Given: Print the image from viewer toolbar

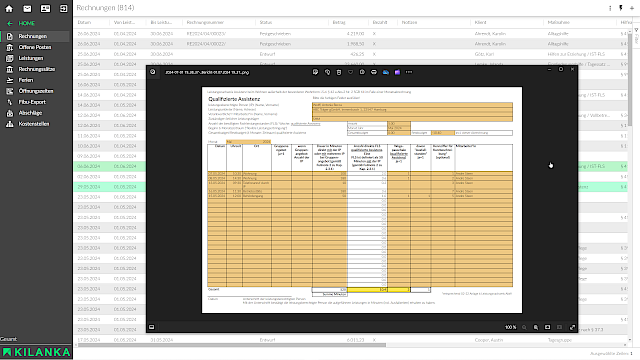Looking at the screenshot, I should pyautogui.click(x=373, y=72).
